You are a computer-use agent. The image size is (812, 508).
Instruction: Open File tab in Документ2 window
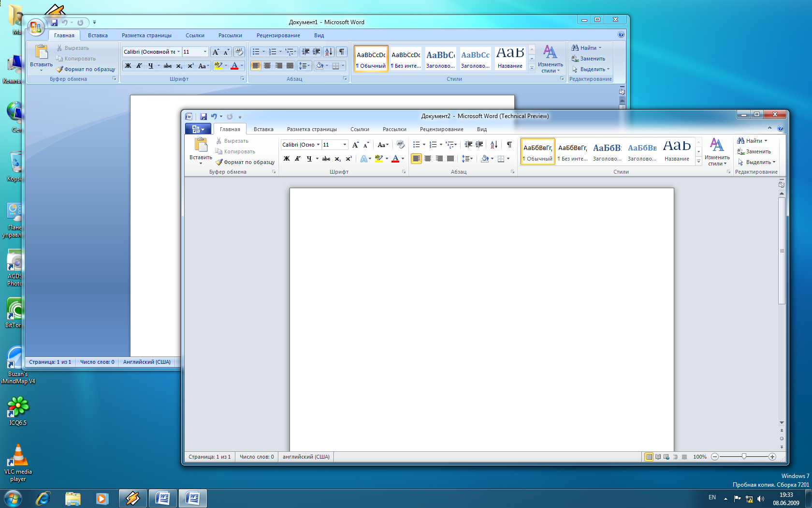pos(198,129)
